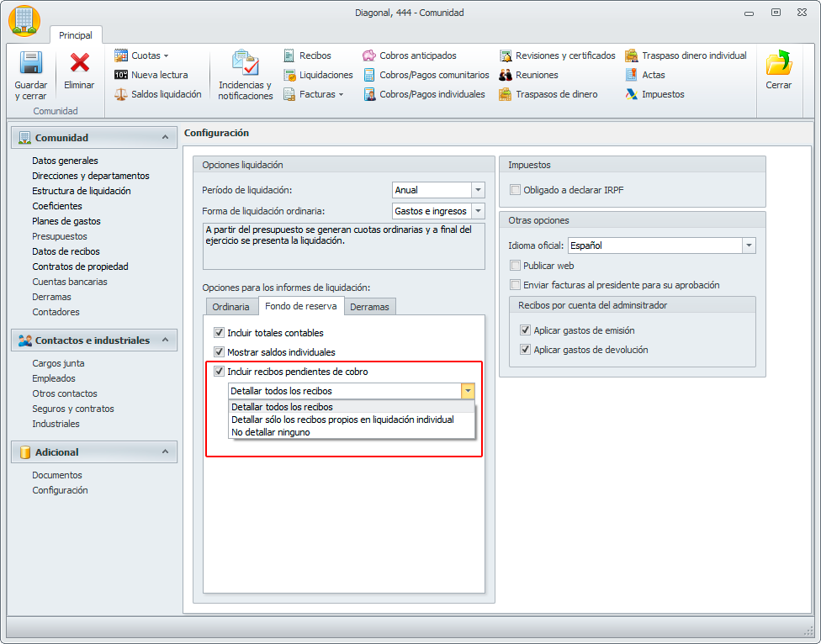Click the Adicional cylinder icon
This screenshot has height=644, width=821.
tap(24, 452)
